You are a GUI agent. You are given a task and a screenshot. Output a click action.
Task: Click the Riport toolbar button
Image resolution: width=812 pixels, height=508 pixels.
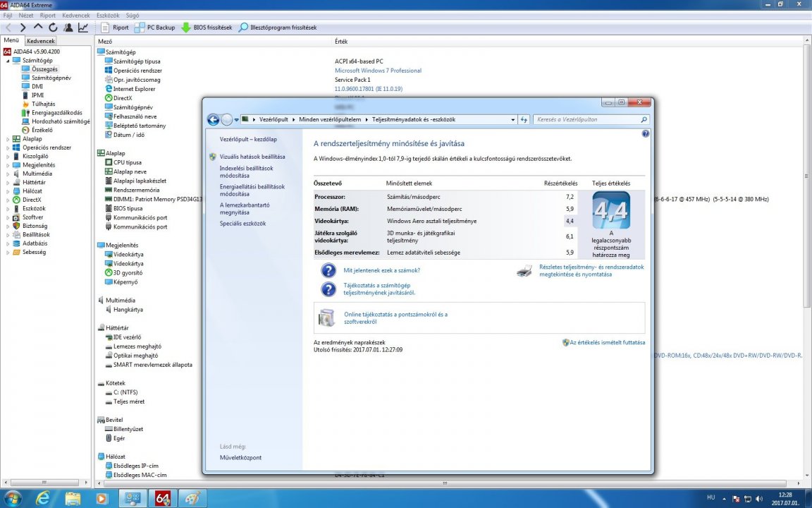(115, 28)
